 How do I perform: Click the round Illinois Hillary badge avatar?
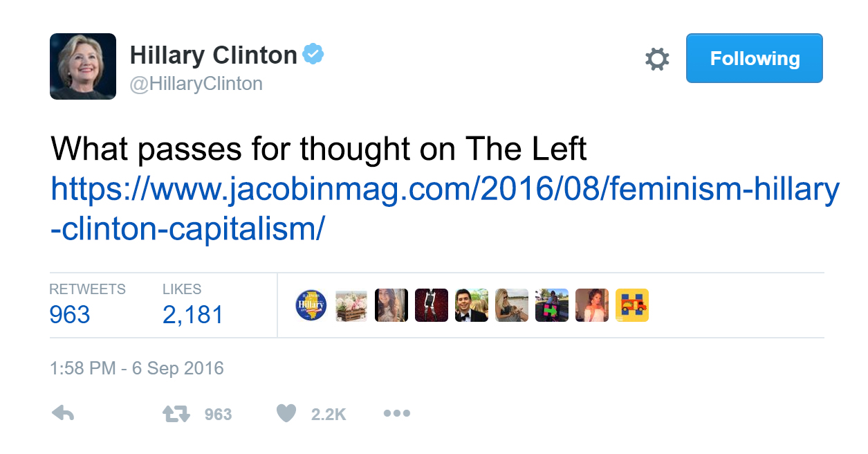tap(311, 305)
